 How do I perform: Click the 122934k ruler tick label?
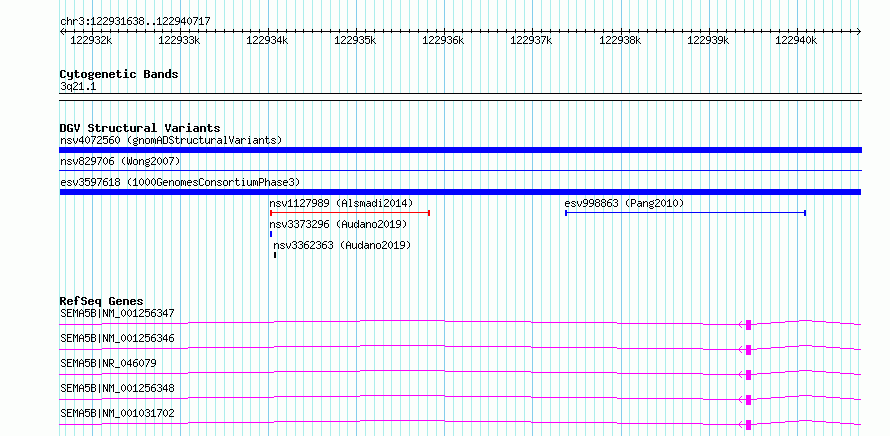coord(267,40)
